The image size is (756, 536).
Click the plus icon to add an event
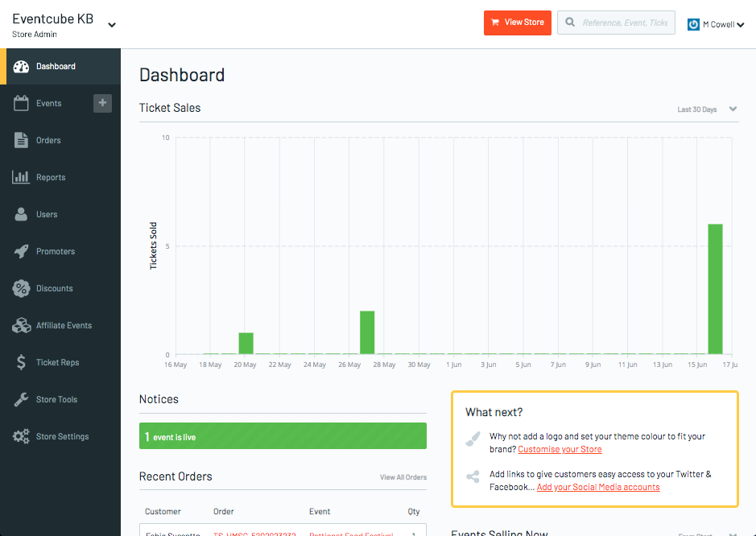102,103
